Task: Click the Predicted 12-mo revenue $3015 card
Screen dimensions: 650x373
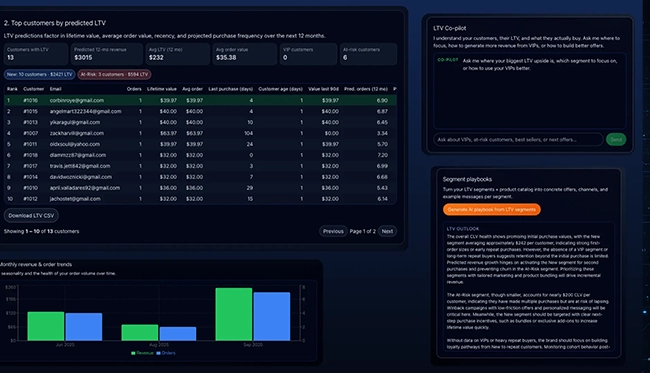Action: click(107, 54)
